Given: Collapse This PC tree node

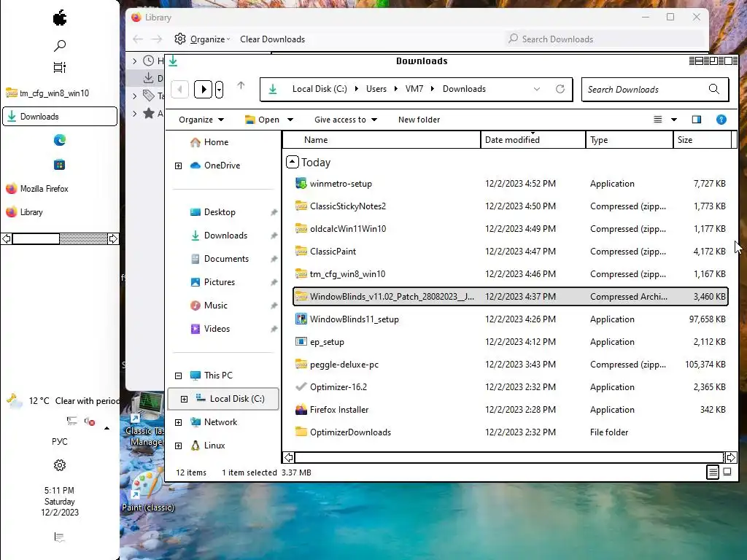Looking at the screenshot, I should click(178, 376).
